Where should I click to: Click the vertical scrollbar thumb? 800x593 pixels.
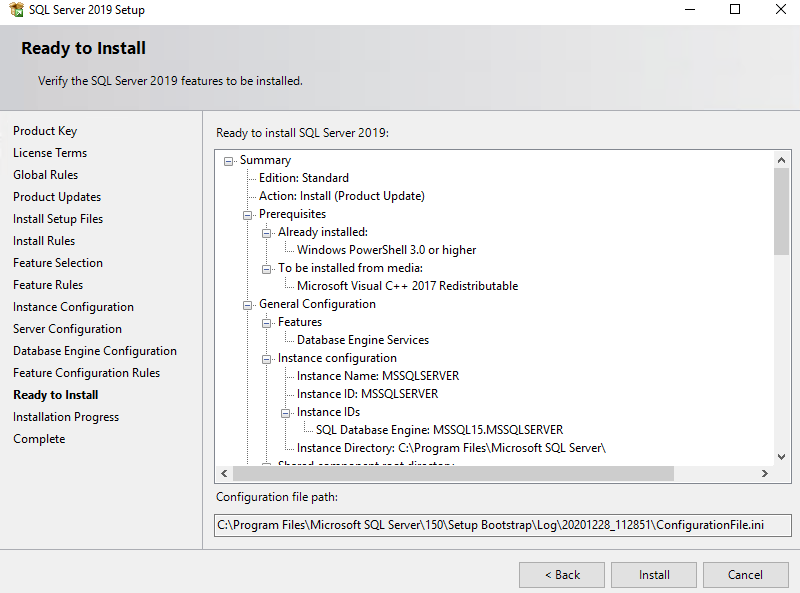[x=781, y=211]
